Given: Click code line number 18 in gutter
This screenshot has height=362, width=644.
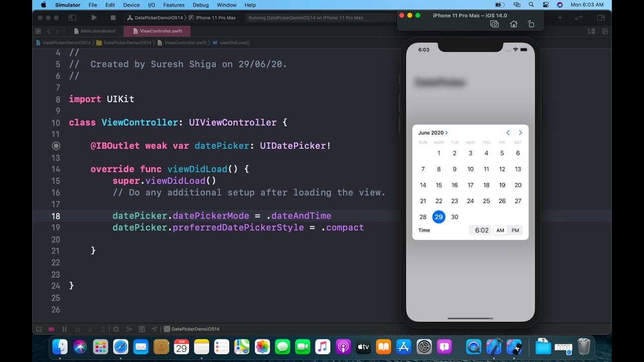Looking at the screenshot, I should point(55,216).
